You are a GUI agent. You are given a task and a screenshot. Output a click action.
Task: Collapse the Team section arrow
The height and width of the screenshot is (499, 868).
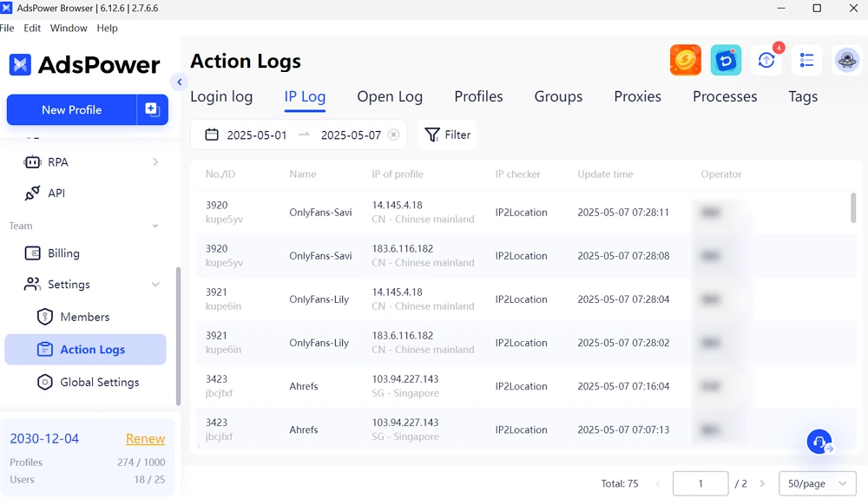(155, 226)
